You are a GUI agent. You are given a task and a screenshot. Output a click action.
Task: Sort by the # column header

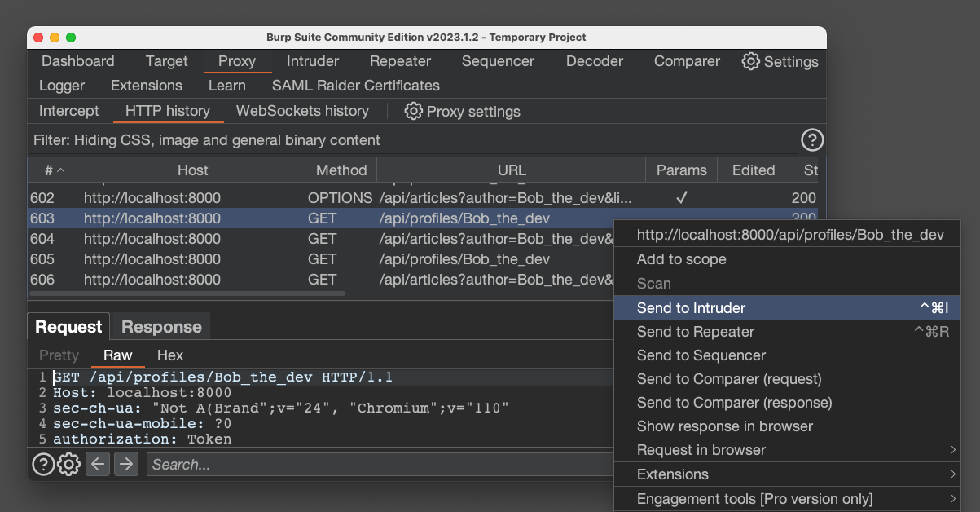(54, 170)
